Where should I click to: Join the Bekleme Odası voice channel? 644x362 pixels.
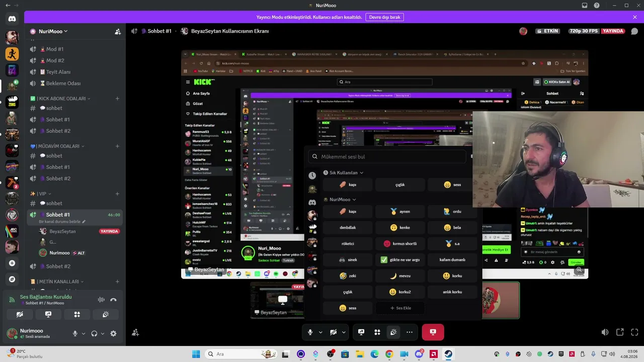click(74, 83)
